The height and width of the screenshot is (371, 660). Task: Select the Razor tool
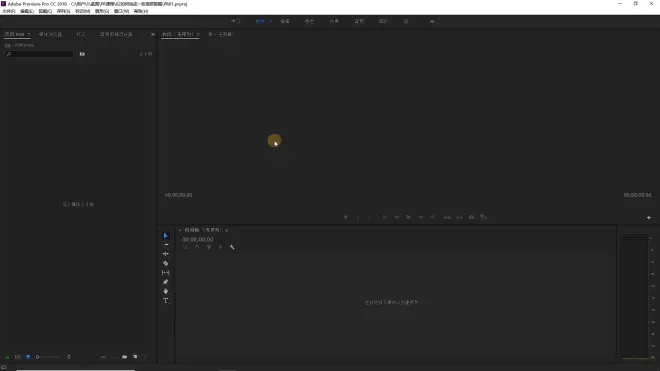click(x=165, y=263)
